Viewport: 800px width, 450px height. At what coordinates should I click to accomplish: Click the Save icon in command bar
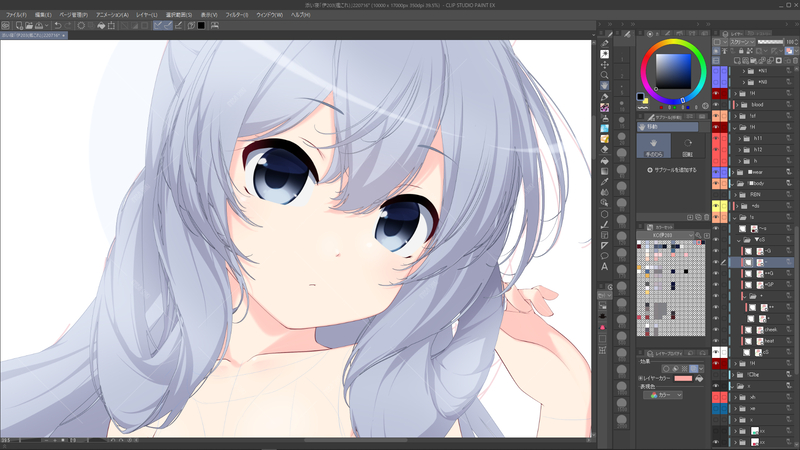[x=39, y=25]
